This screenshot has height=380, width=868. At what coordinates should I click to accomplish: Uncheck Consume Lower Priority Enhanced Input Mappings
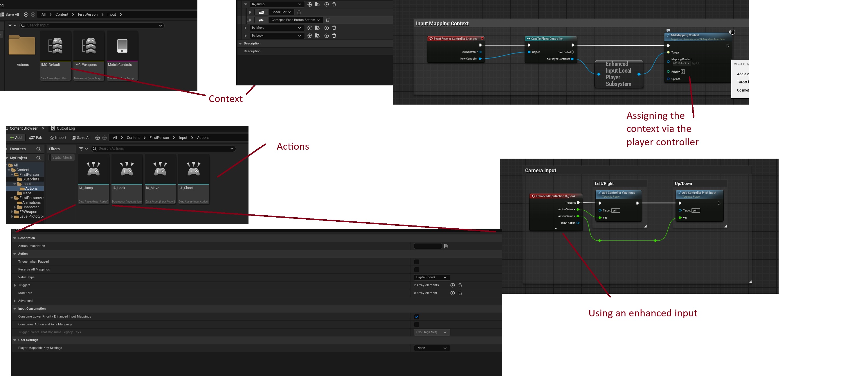coord(417,317)
